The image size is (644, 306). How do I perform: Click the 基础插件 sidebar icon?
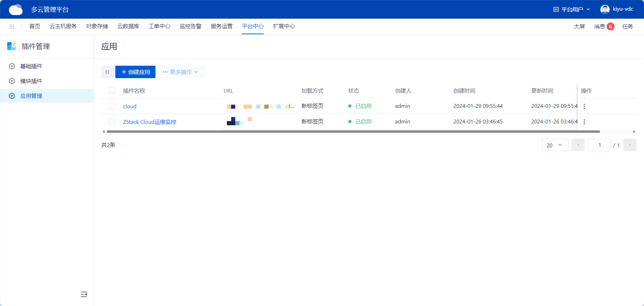point(12,66)
